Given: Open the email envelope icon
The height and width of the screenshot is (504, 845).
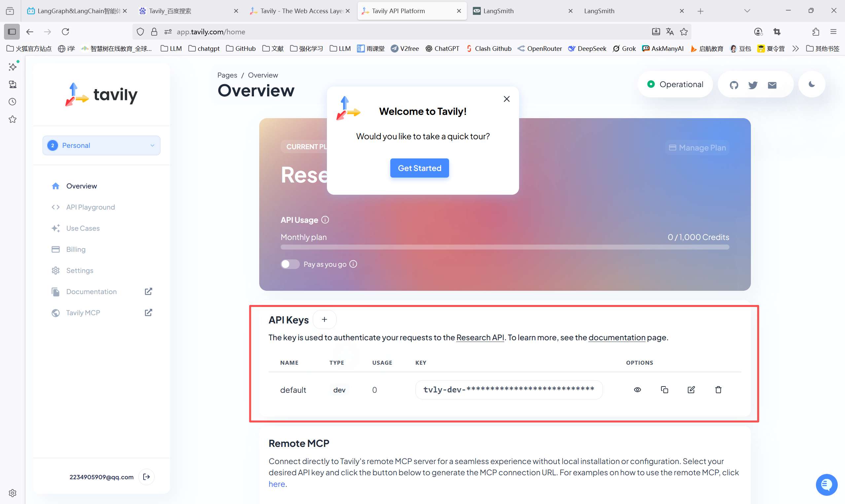Looking at the screenshot, I should [772, 85].
